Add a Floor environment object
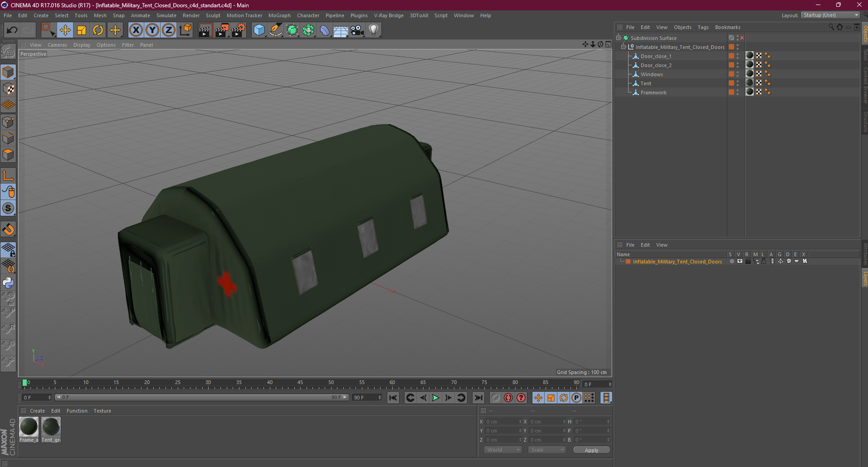The width and height of the screenshot is (868, 467). click(x=341, y=30)
